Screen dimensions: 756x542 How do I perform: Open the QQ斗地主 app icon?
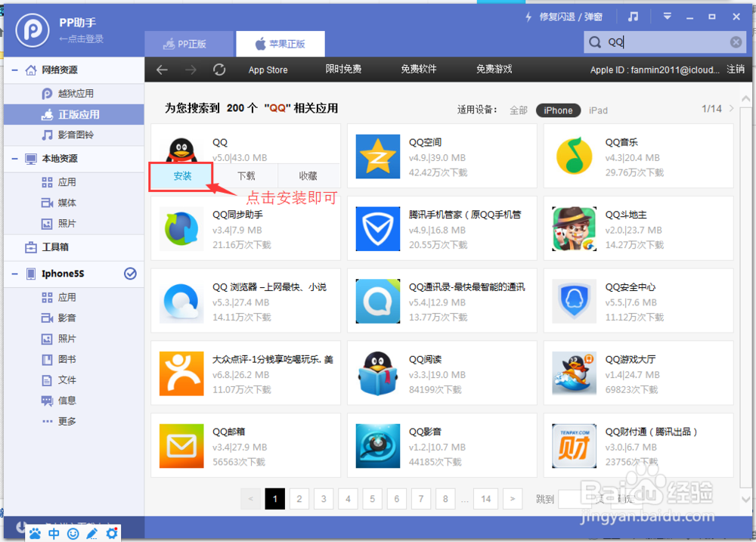pos(575,229)
